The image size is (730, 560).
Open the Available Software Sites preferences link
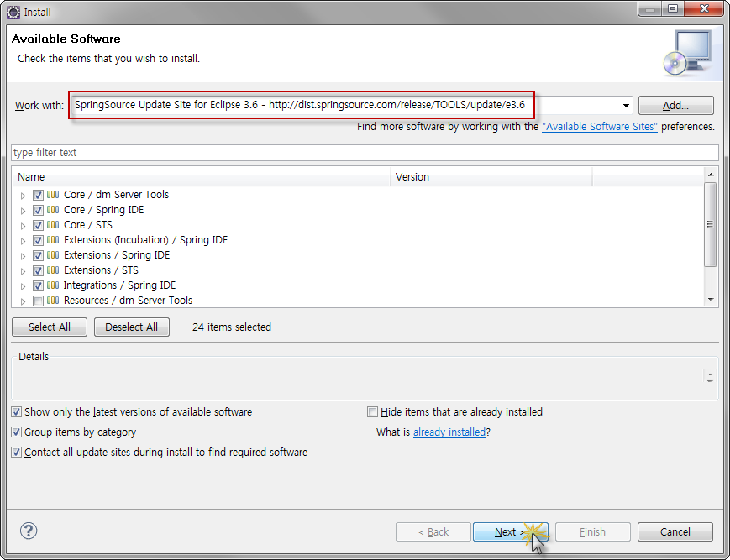(x=600, y=127)
